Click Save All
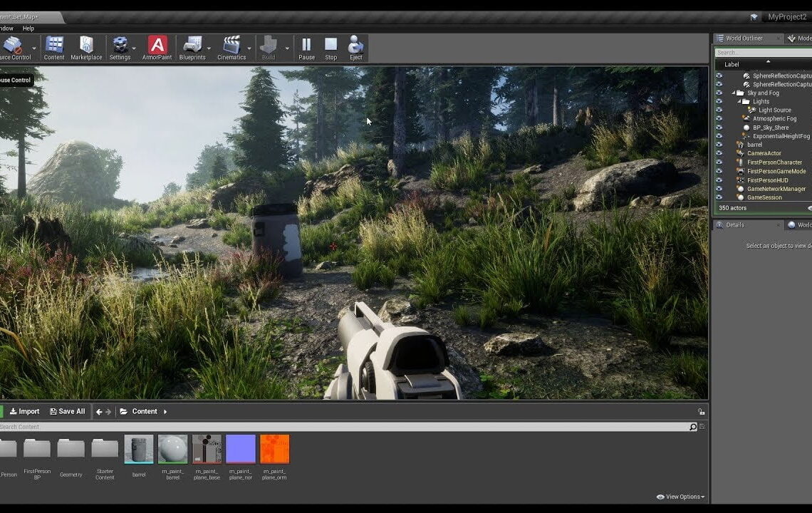812x513 pixels. [68, 411]
